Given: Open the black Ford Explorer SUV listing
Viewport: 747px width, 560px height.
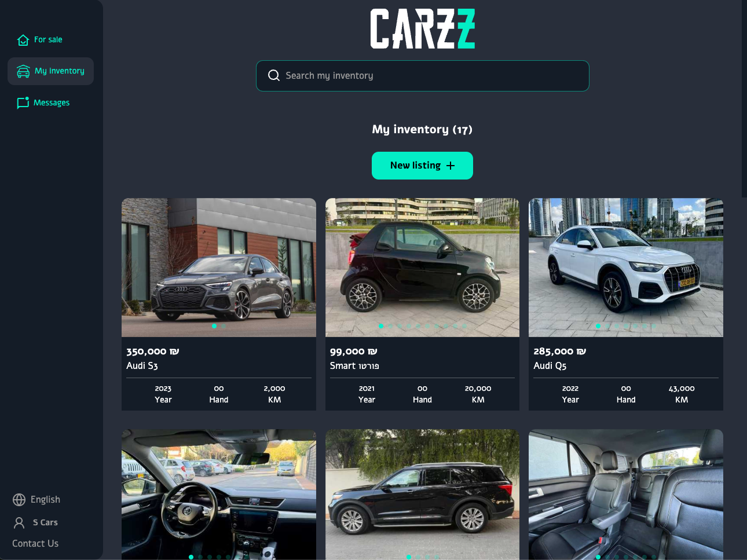Looking at the screenshot, I should pyautogui.click(x=422, y=495).
